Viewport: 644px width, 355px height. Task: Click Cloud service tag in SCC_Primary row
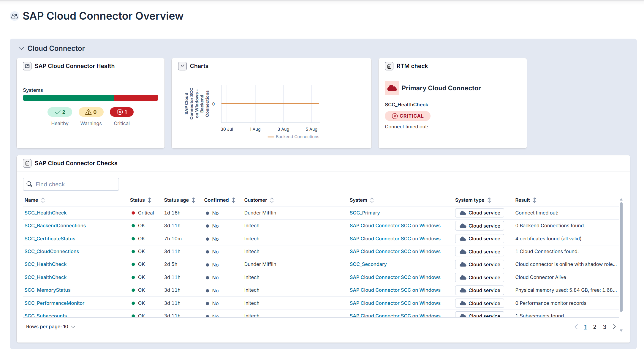[480, 213]
